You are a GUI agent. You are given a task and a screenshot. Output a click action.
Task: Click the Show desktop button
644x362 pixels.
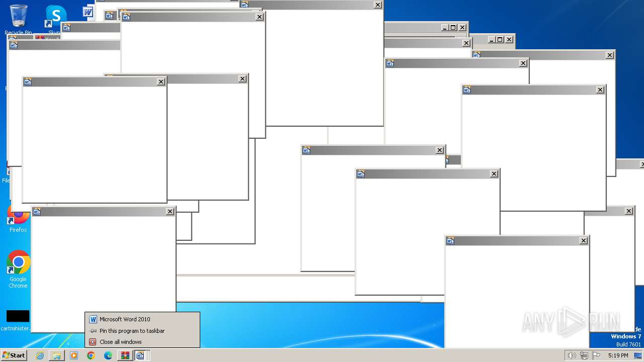[x=638, y=355]
